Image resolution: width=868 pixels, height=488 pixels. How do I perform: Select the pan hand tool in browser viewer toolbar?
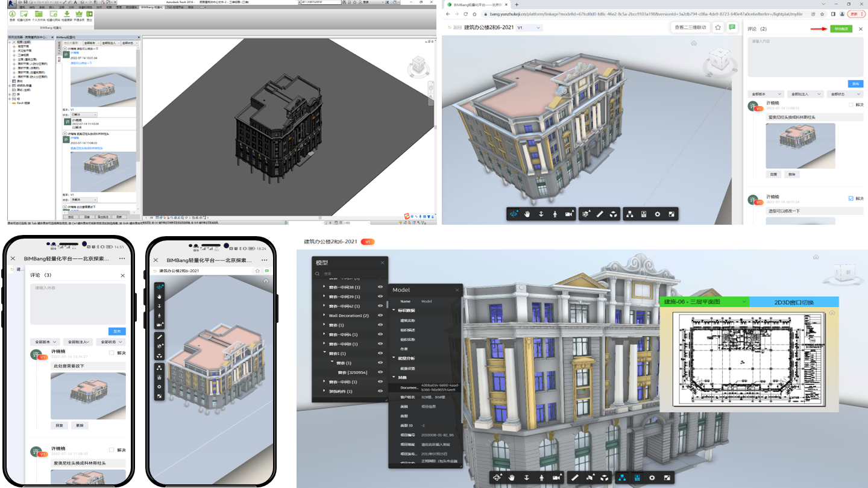527,214
